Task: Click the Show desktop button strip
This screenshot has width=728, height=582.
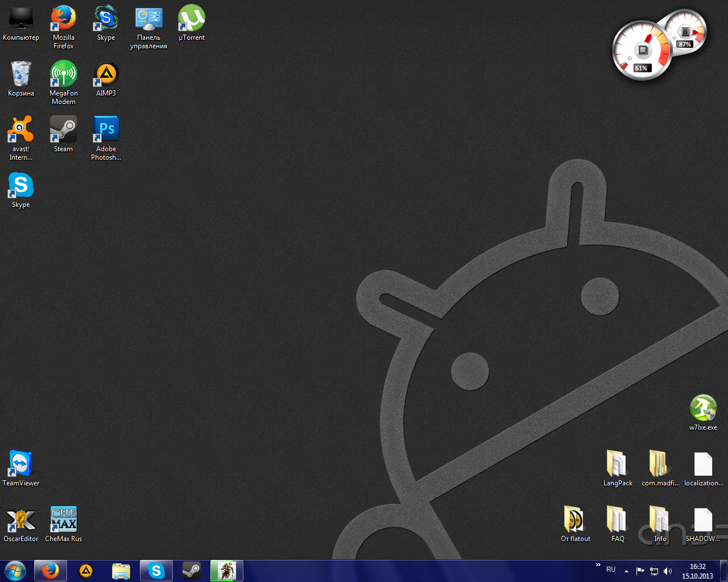Action: click(723, 571)
